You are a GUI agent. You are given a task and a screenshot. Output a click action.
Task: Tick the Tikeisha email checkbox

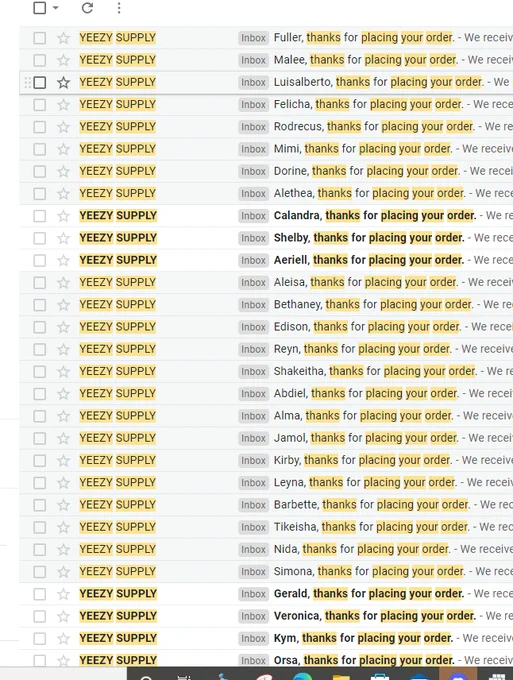[39, 527]
